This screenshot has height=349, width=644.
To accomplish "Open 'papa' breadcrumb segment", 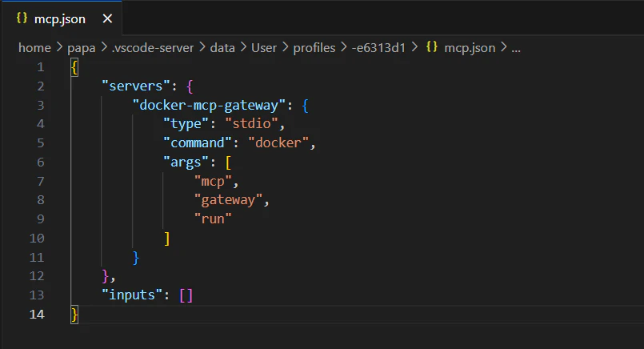I will click(x=82, y=48).
